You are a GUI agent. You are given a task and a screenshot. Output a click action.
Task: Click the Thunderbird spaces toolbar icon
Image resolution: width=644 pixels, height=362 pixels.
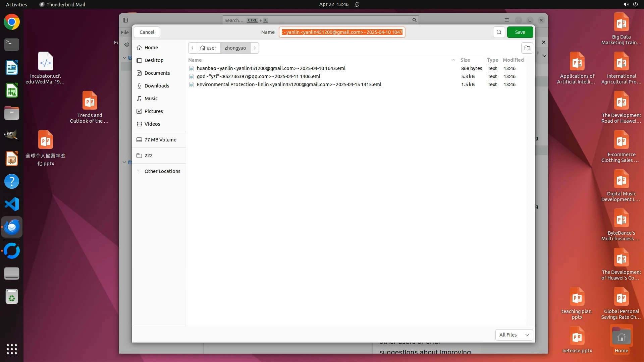(x=125, y=20)
